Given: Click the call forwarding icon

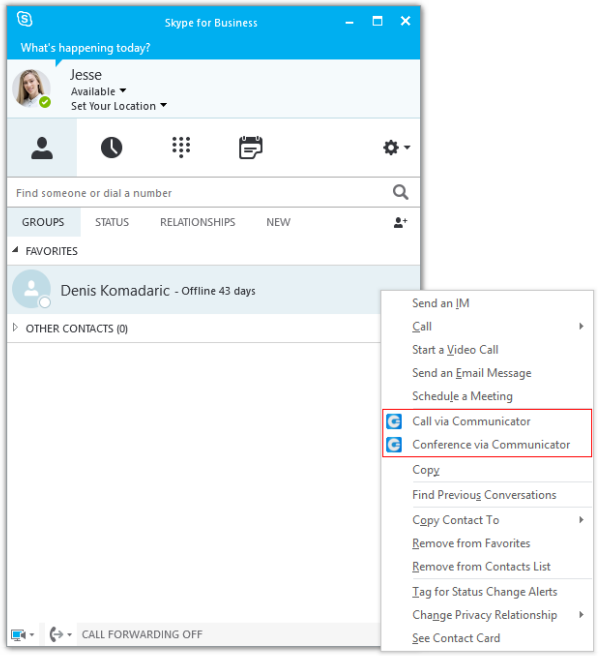Looking at the screenshot, I should pos(56,634).
